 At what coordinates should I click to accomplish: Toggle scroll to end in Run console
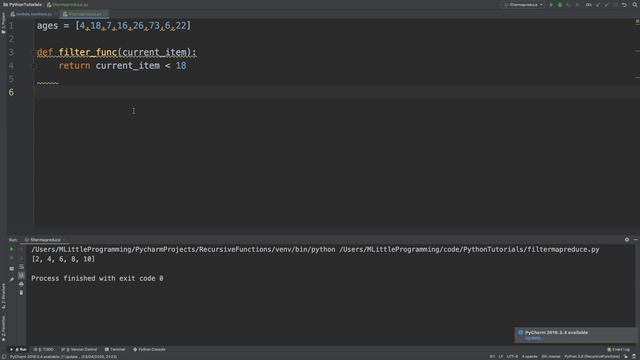click(21, 276)
